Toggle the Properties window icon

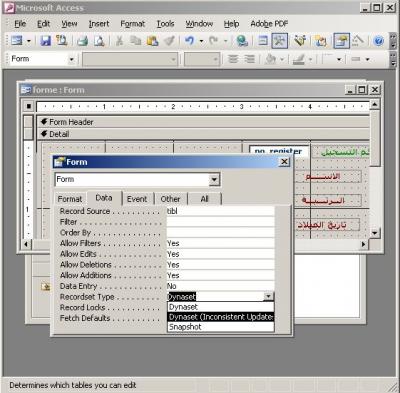(341, 41)
